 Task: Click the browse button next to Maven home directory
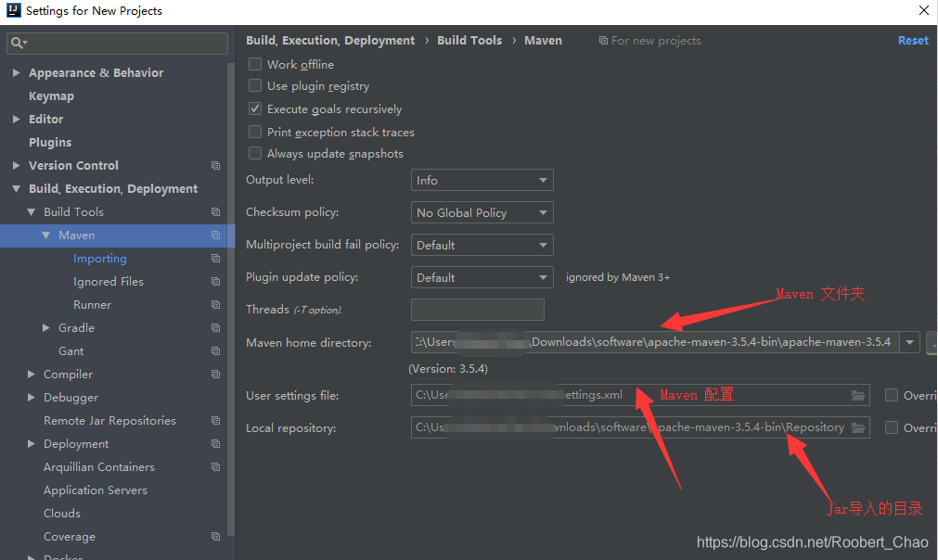(932, 342)
